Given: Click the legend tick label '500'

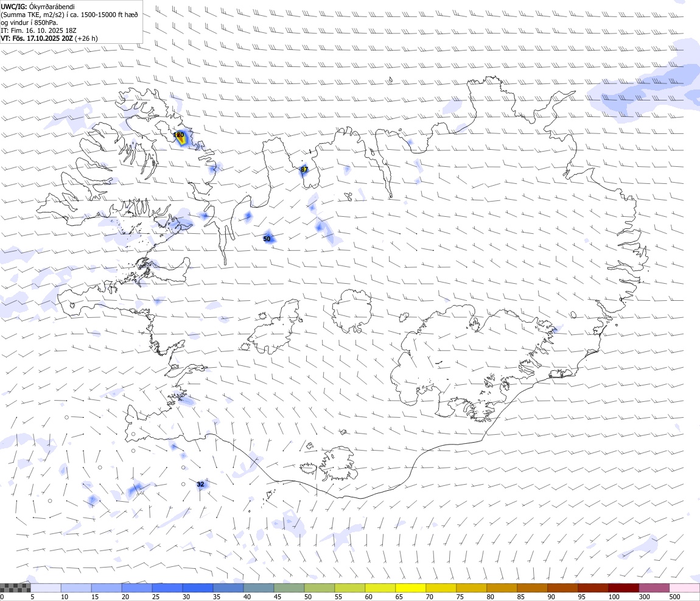Looking at the screenshot, I should tap(674, 597).
